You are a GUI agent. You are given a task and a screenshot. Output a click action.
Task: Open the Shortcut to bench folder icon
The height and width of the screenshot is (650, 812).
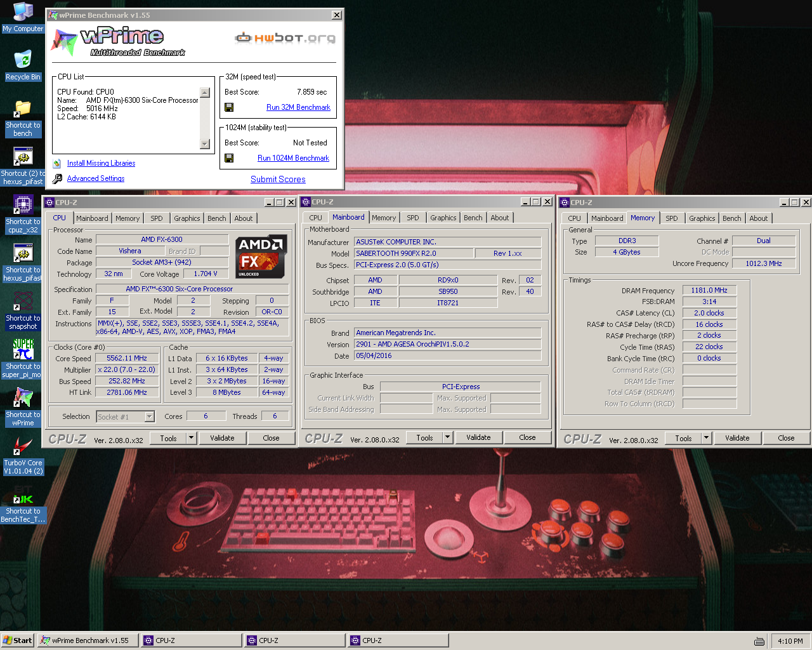click(23, 118)
